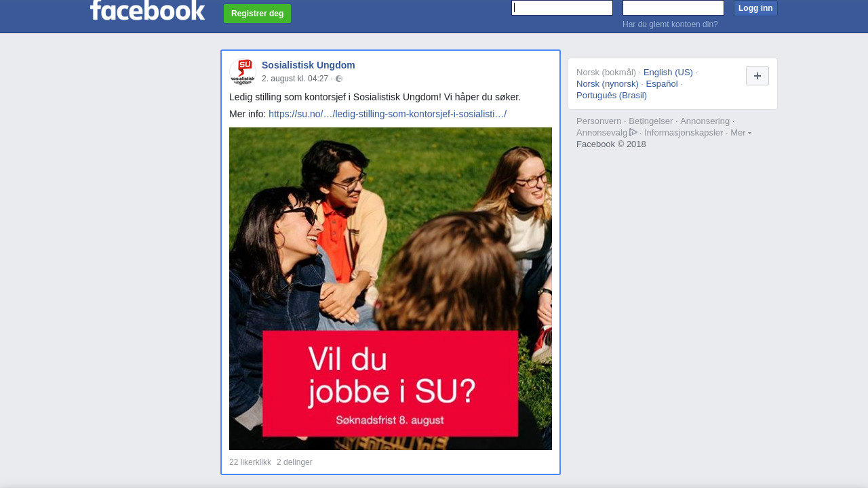Open the Informasjonskapsler footer link
This screenshot has height=488, width=868.
click(684, 133)
